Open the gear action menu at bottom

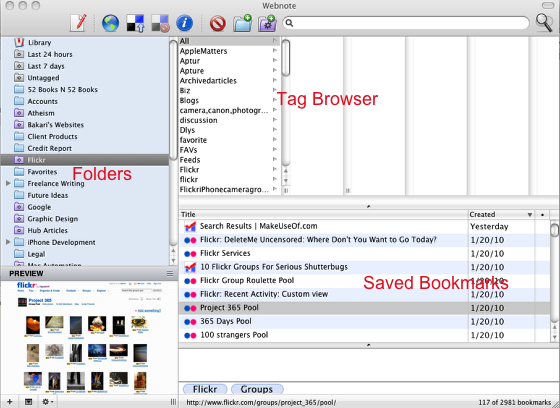pyautogui.click(x=48, y=402)
